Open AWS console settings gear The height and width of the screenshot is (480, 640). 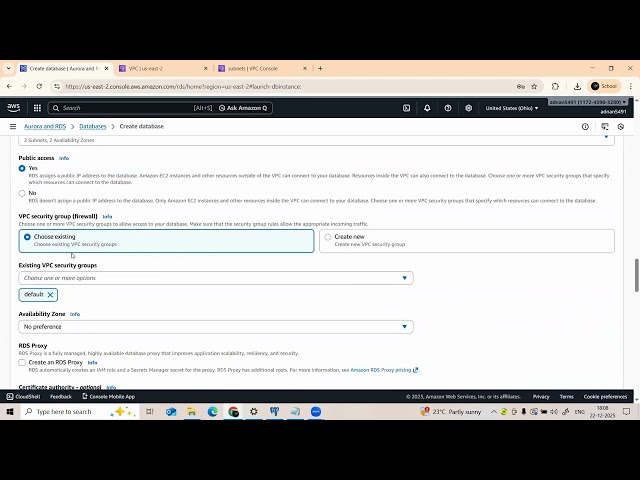[469, 108]
